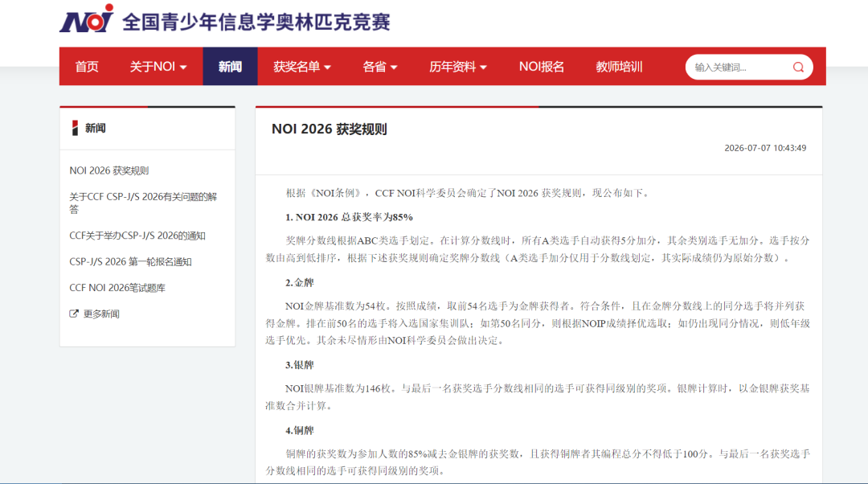Screen dimensions: 868x484
Task: Click the sidebar heading 新闻
Action: [x=95, y=128]
